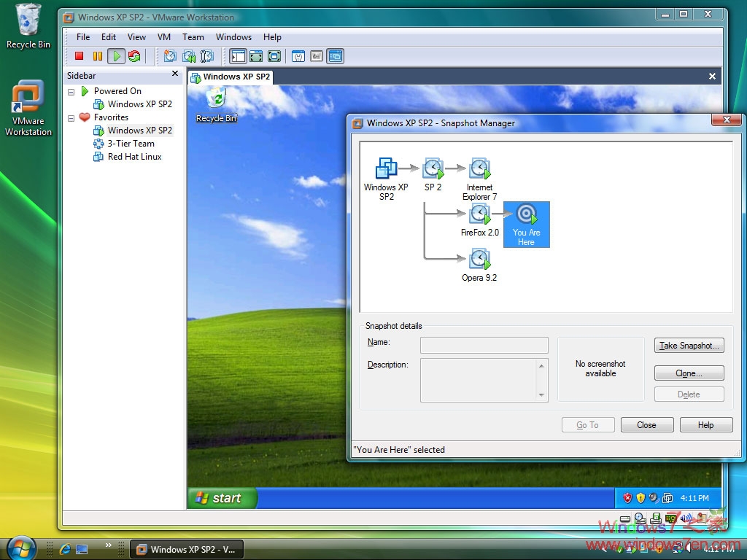This screenshot has height=560, width=747.
Task: Toggle Full Screen mode toolbar icon
Action: 256,56
